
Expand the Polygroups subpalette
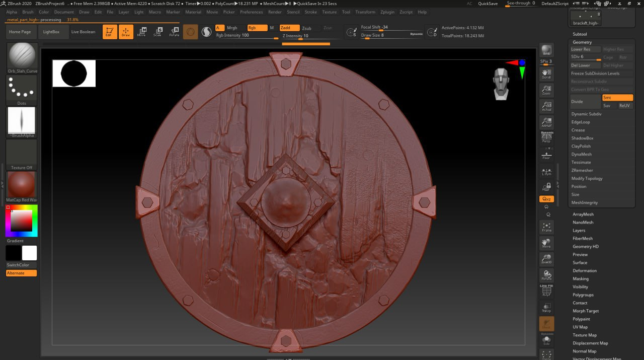click(583, 295)
